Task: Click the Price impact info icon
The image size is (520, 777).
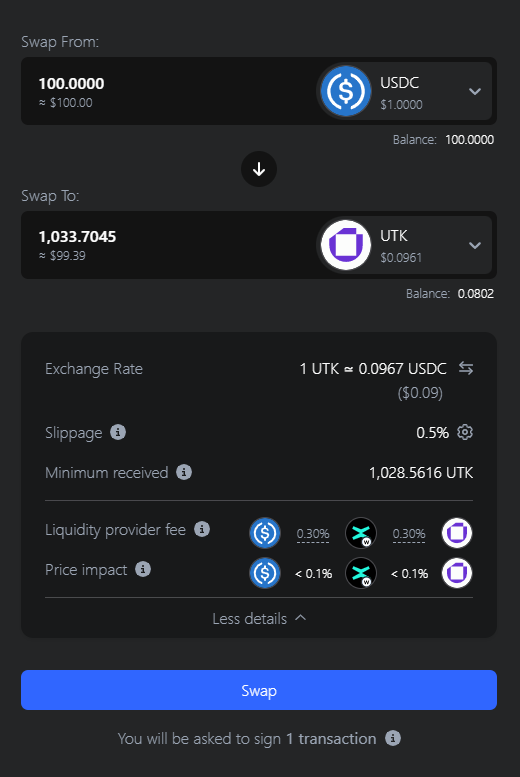Action: point(143,569)
